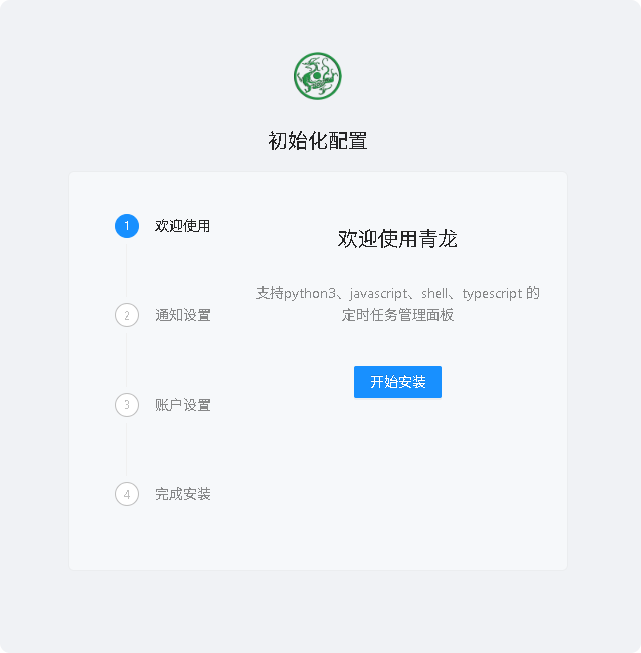641x653 pixels.
Task: Go to the 完成安装 step
Action: (182, 494)
